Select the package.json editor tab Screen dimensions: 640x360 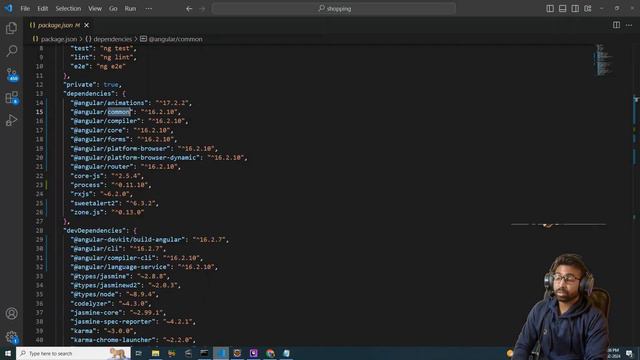tap(59, 25)
